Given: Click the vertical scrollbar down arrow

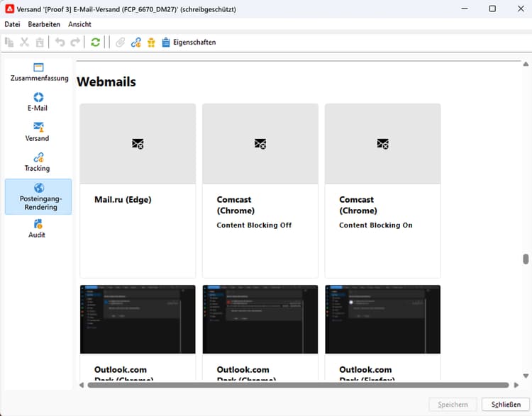Looking at the screenshot, I should pos(526,376).
